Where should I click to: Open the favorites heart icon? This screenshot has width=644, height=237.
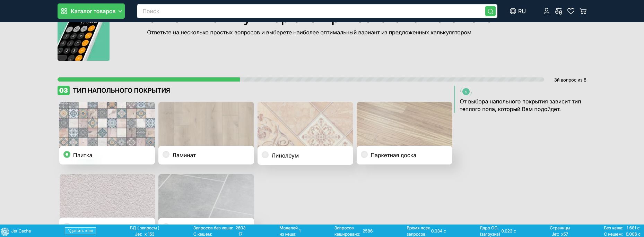point(571,11)
